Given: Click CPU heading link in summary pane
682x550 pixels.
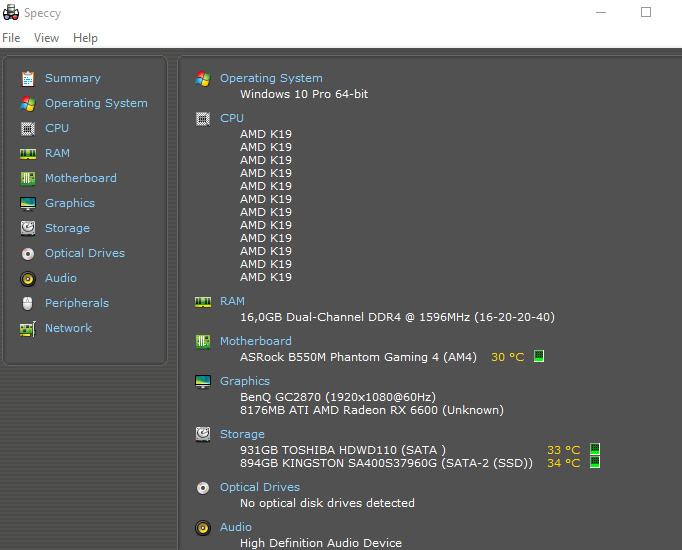Looking at the screenshot, I should tap(232, 118).
